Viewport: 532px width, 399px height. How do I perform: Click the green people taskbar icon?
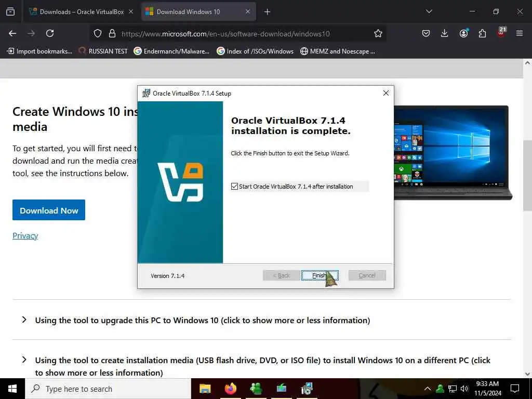256,389
